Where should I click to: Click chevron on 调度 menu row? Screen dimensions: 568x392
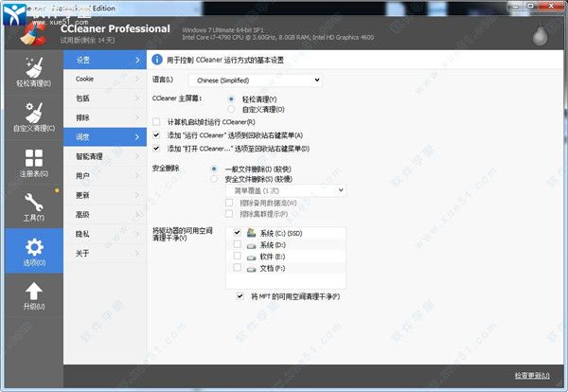(x=137, y=137)
